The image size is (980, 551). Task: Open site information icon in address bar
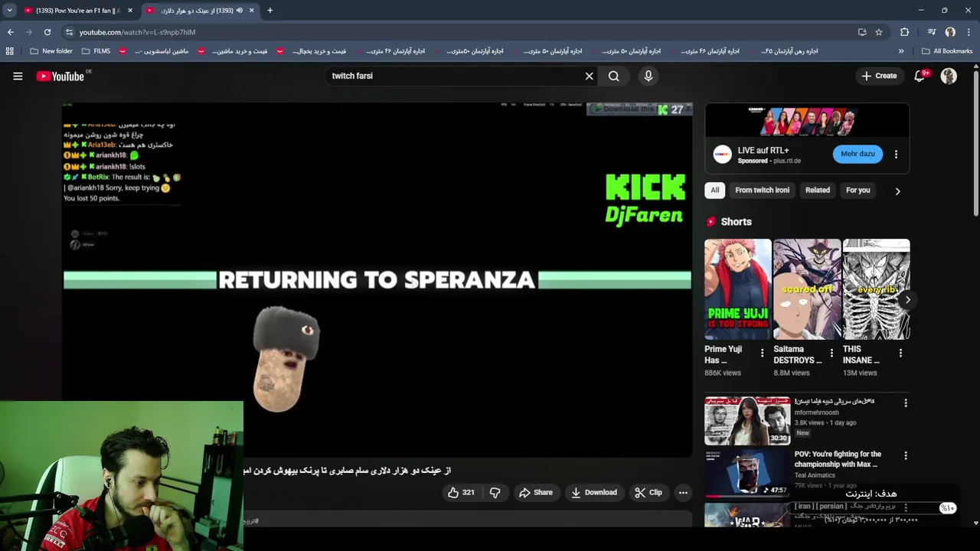pyautogui.click(x=69, y=32)
